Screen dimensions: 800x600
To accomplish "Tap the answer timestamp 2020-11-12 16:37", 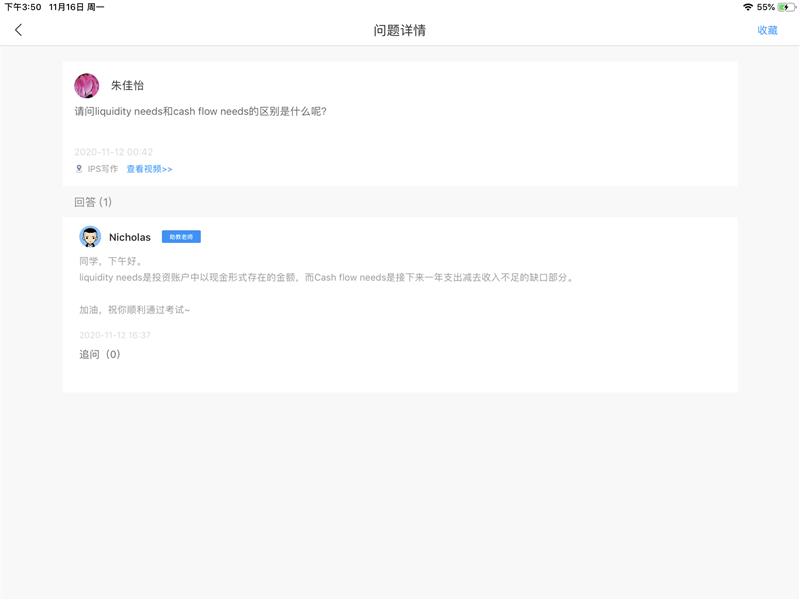I will tap(115, 335).
